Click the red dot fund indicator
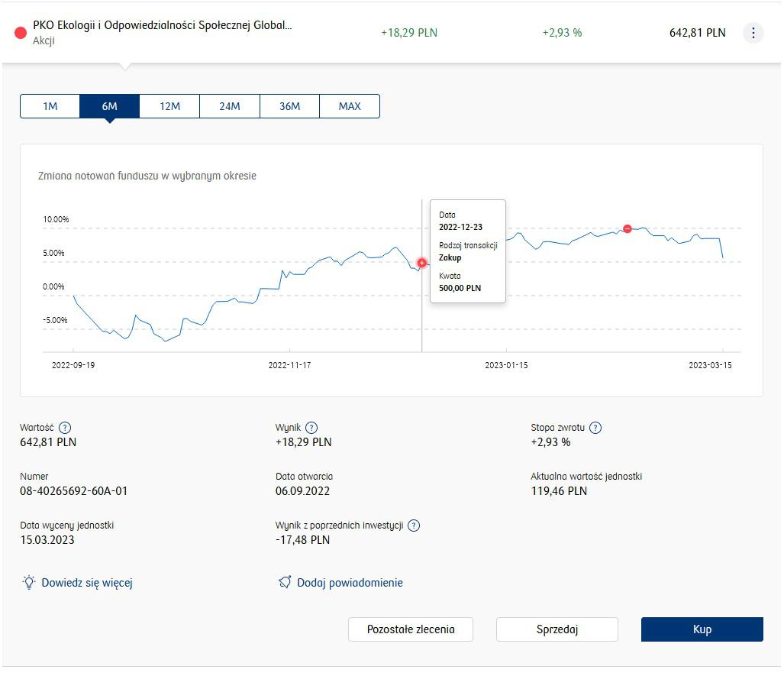Image resolution: width=784 pixels, height=676 pixels. coord(21,33)
